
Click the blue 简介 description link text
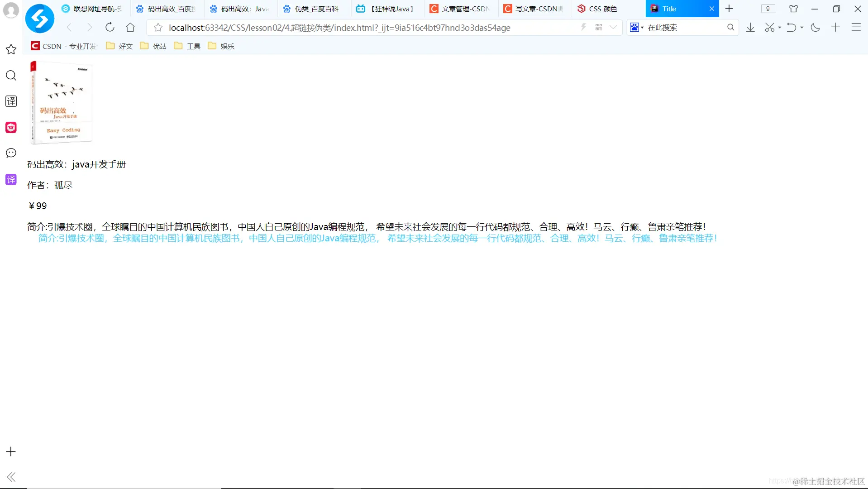(378, 238)
